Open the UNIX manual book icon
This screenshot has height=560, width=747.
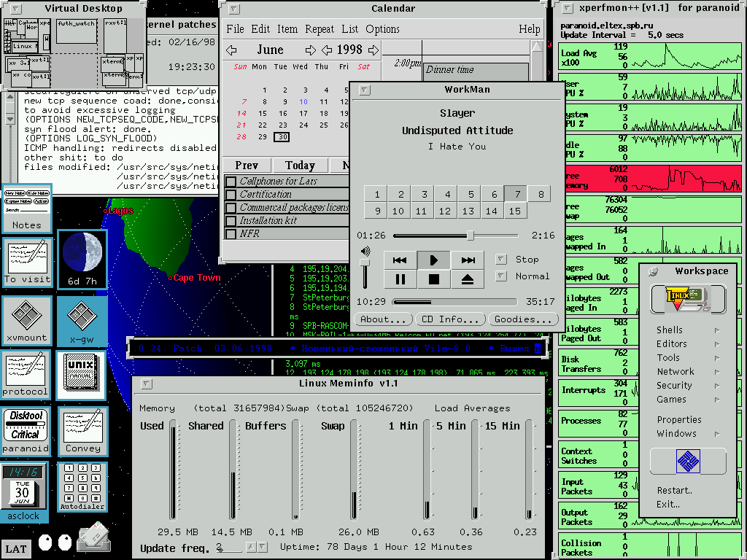click(x=81, y=375)
